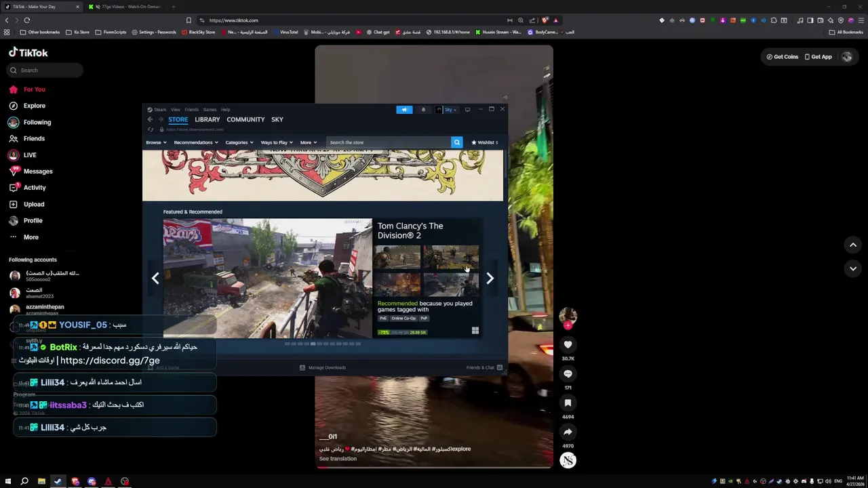Click the browser address bar URL
The width and height of the screenshot is (868, 488).
point(233,20)
